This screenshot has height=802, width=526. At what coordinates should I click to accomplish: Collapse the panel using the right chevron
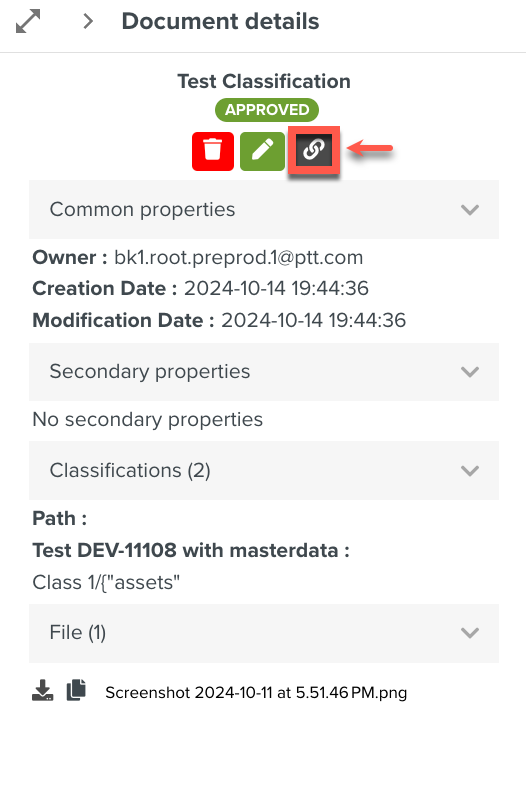coord(88,21)
